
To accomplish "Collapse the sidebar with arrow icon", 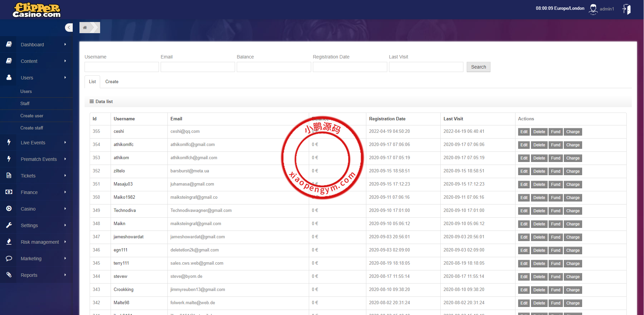I will (69, 27).
